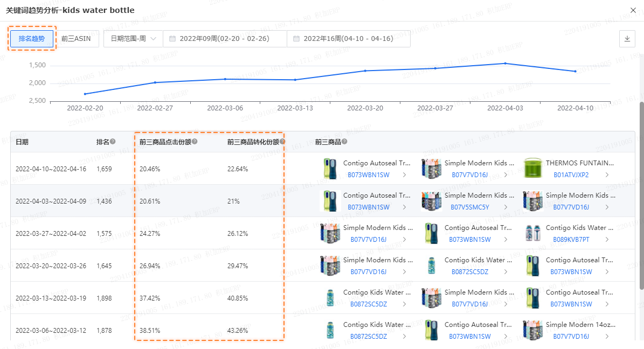Click calendar icon in end week field

point(296,39)
